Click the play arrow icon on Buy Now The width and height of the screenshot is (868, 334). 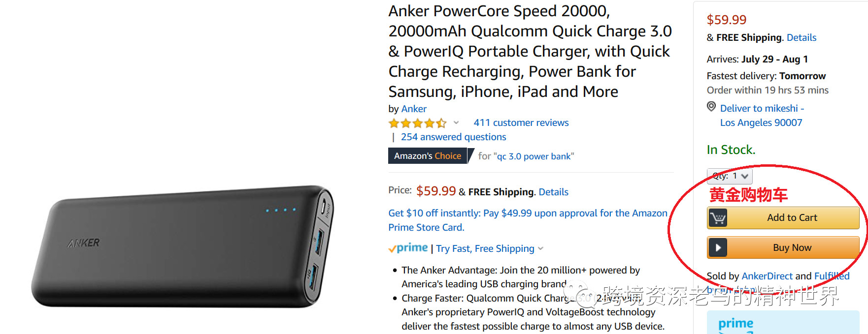pos(718,248)
